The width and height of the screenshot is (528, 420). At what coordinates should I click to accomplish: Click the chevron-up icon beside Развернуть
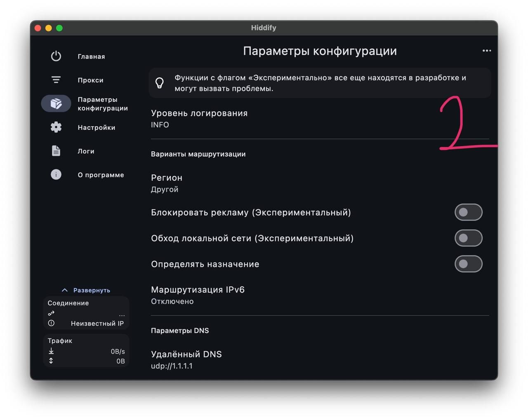click(64, 290)
